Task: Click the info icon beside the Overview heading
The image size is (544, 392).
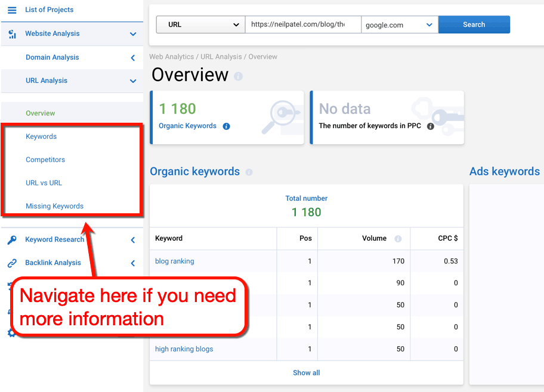Action: click(x=239, y=76)
